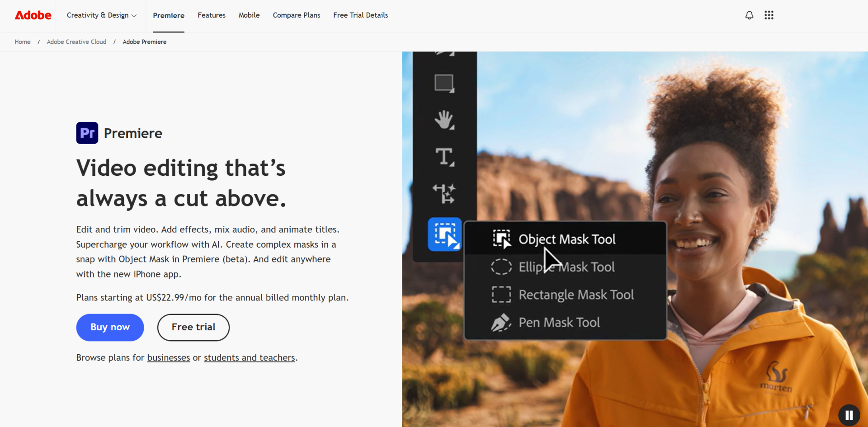The width and height of the screenshot is (868, 427).
Task: Open the app switcher grid icon
Action: click(769, 15)
